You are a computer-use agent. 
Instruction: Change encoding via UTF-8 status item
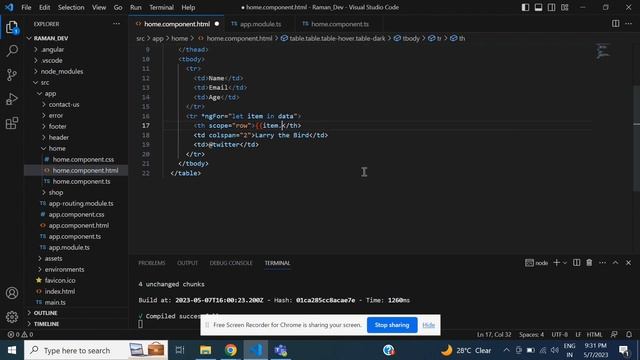click(560, 334)
